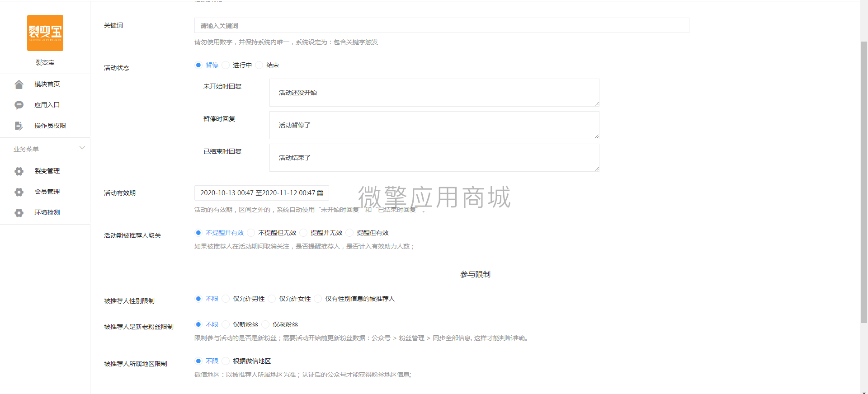Click the home icon beside 模块首页
The width and height of the screenshot is (868, 394).
tap(19, 84)
